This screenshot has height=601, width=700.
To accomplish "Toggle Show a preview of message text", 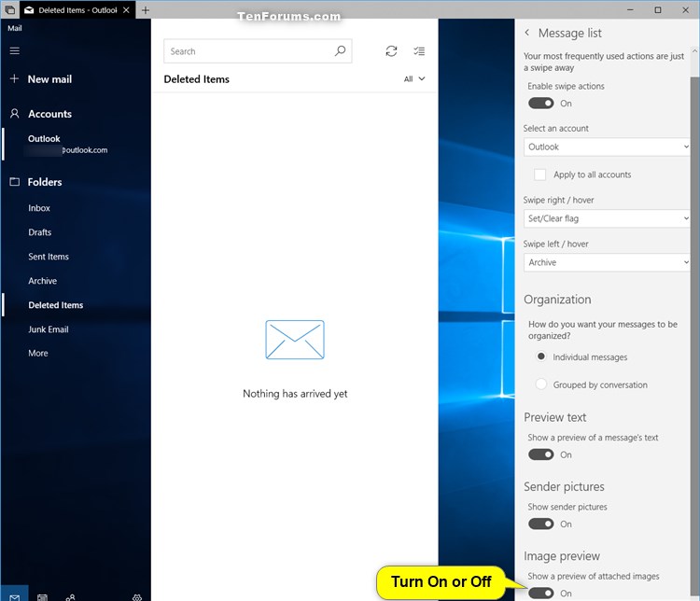I will (x=541, y=454).
